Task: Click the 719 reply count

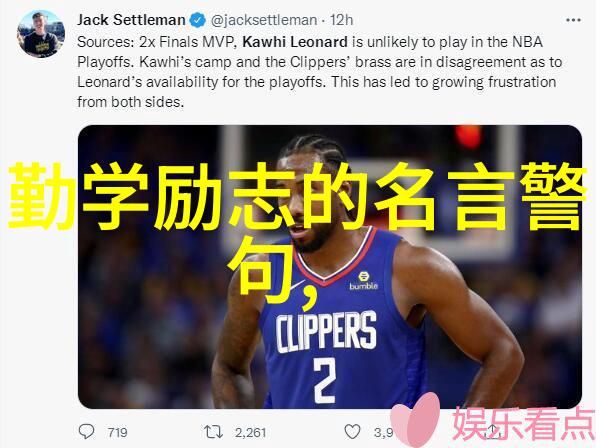Action: [117, 432]
